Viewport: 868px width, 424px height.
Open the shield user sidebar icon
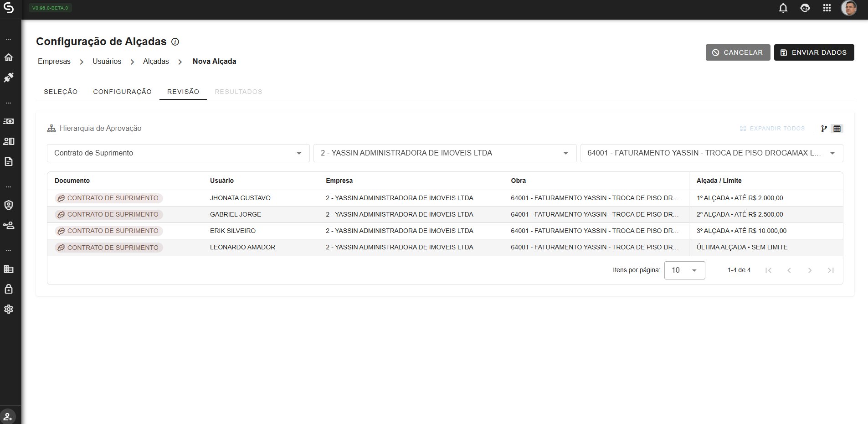(9, 205)
